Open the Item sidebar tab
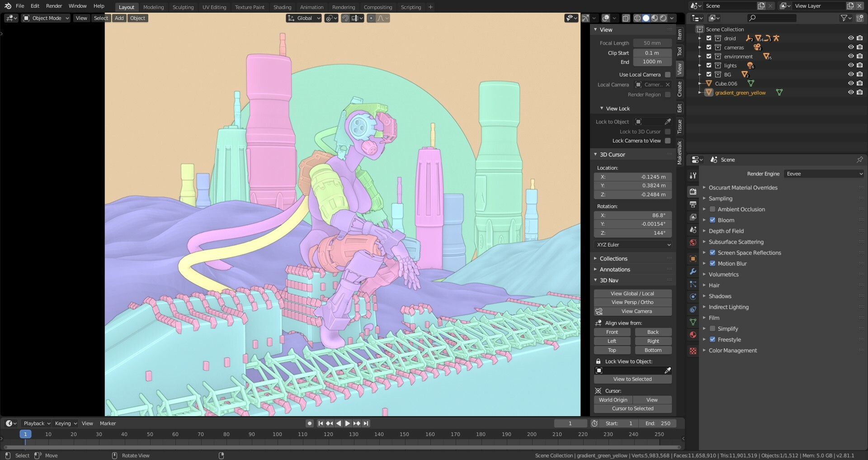Image resolution: width=868 pixels, height=460 pixels. (679, 34)
